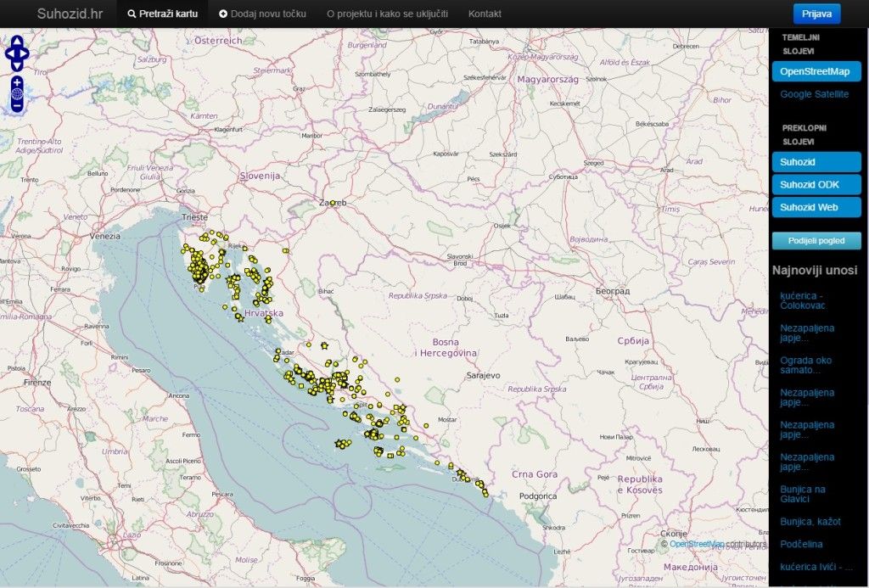Open O projektu i kako se uključiti
869x588 pixels.
coord(387,14)
